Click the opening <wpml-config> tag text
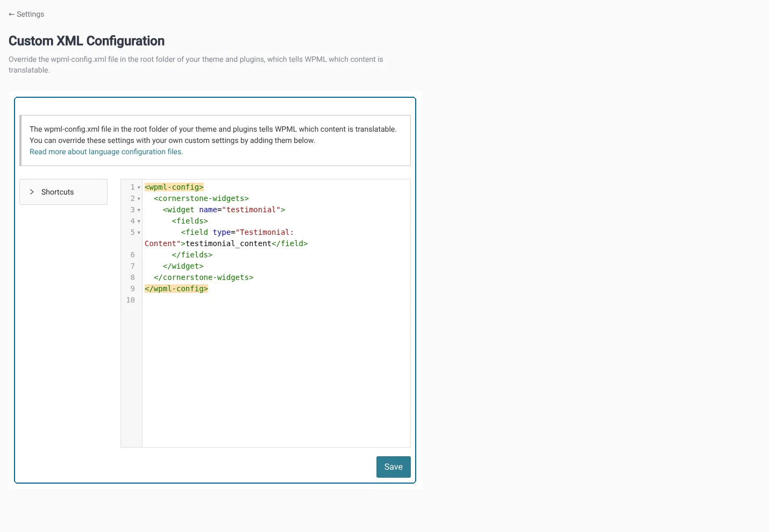The height and width of the screenshot is (532, 769). (x=174, y=187)
